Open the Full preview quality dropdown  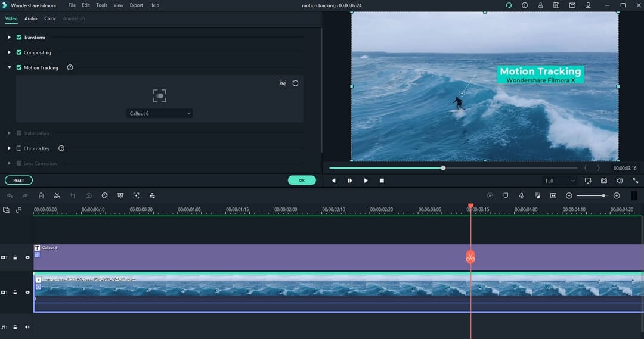(x=559, y=181)
